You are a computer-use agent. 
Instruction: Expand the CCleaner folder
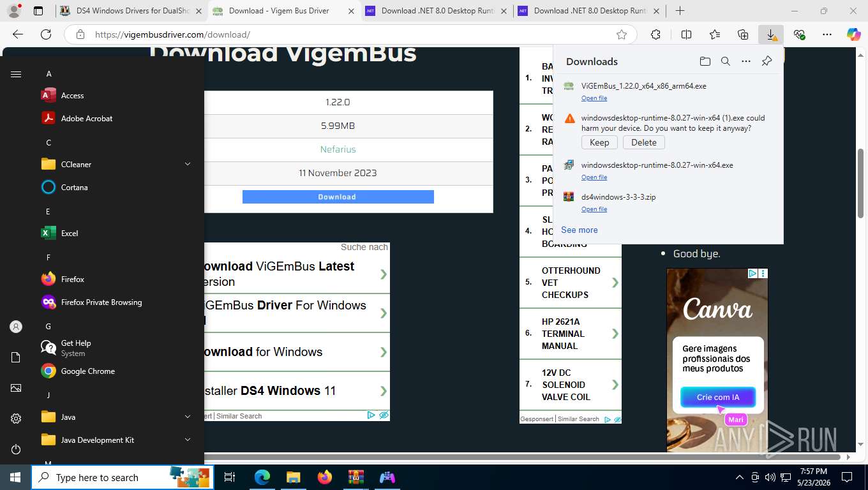[x=188, y=164]
